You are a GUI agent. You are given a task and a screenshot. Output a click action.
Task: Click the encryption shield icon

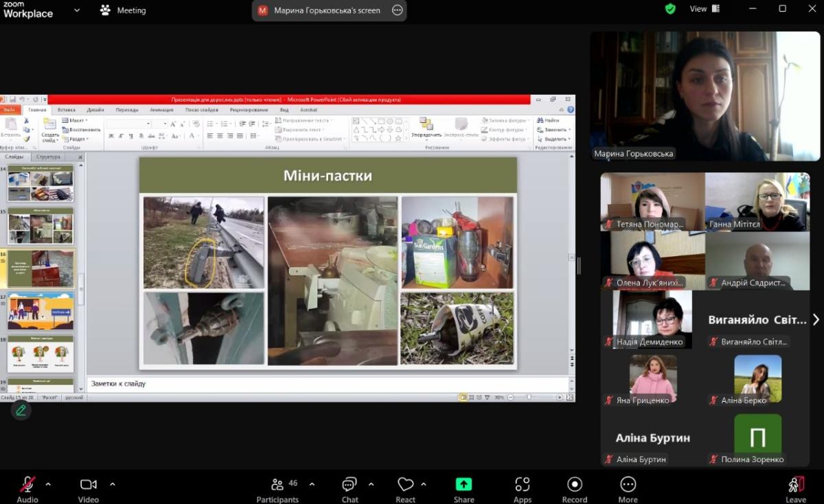point(670,9)
